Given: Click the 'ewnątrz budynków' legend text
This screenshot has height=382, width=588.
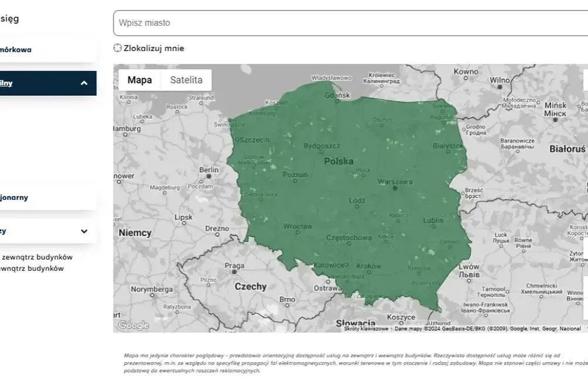Looking at the screenshot, I should tap(32, 269).
